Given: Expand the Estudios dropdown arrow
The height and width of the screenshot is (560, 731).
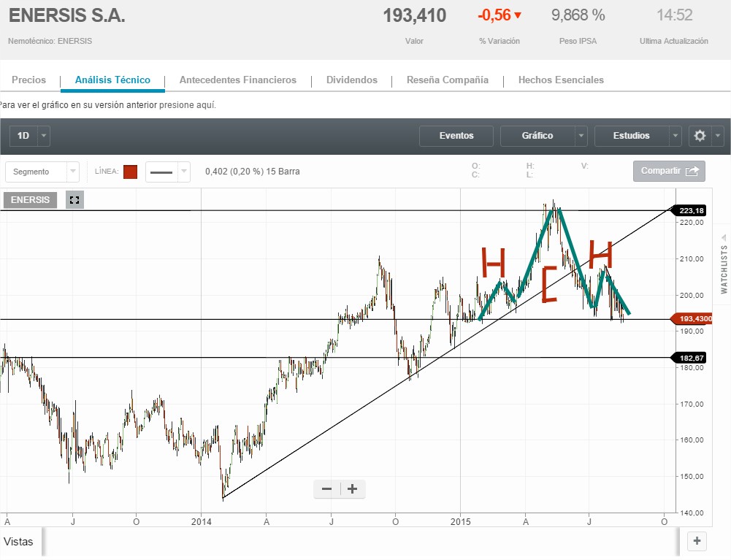Looking at the screenshot, I should (x=675, y=136).
